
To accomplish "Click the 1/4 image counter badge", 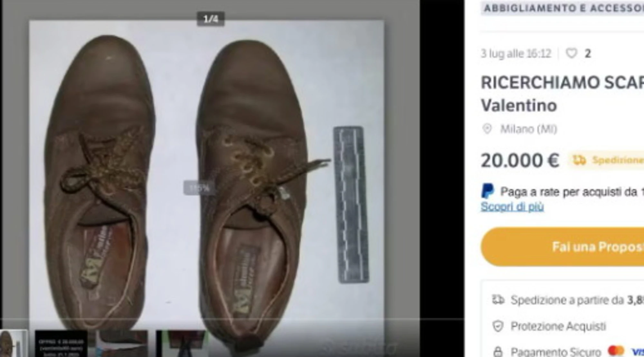I will click(x=211, y=19).
